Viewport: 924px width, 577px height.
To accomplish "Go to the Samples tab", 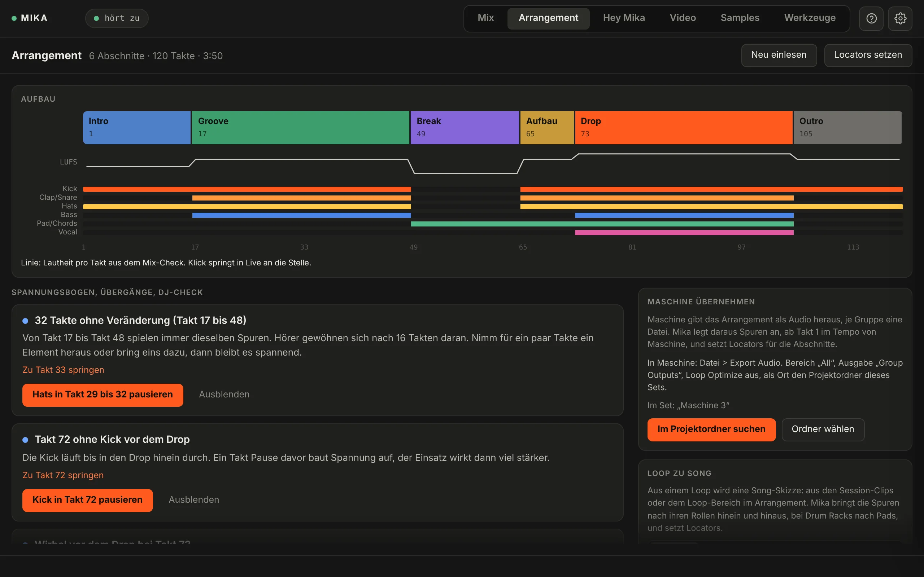I will tap(740, 18).
